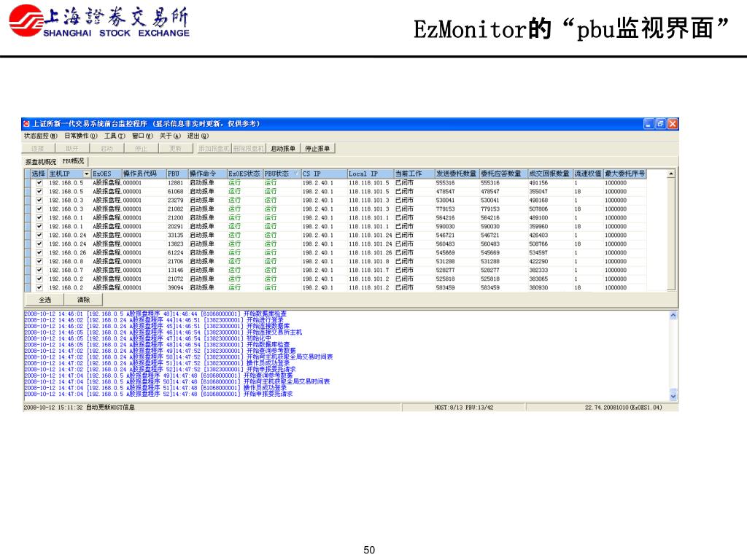Click the greyed 删除报盘机 button

click(x=249, y=149)
